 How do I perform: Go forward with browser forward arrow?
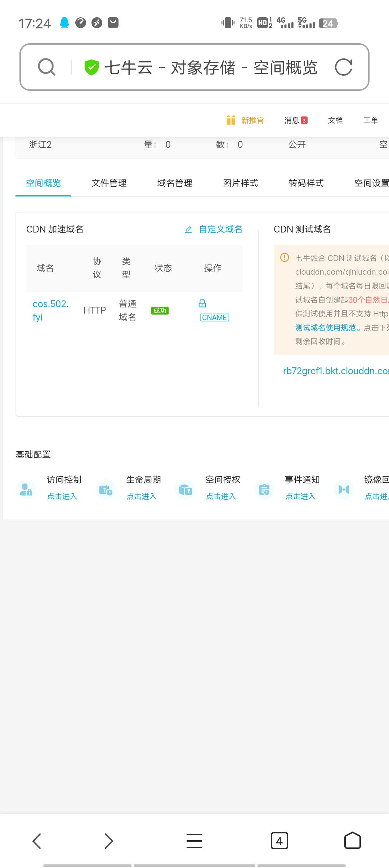(109, 841)
